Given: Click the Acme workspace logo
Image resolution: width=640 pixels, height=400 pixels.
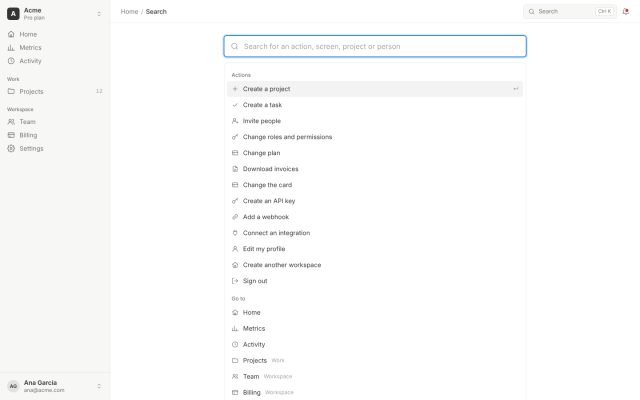Looking at the screenshot, I should tap(13, 14).
